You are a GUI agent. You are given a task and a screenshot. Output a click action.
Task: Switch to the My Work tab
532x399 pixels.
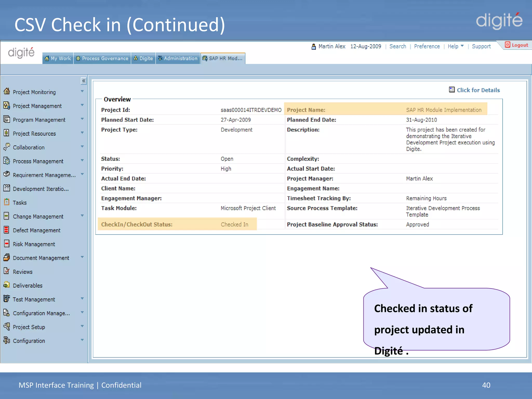tap(58, 58)
